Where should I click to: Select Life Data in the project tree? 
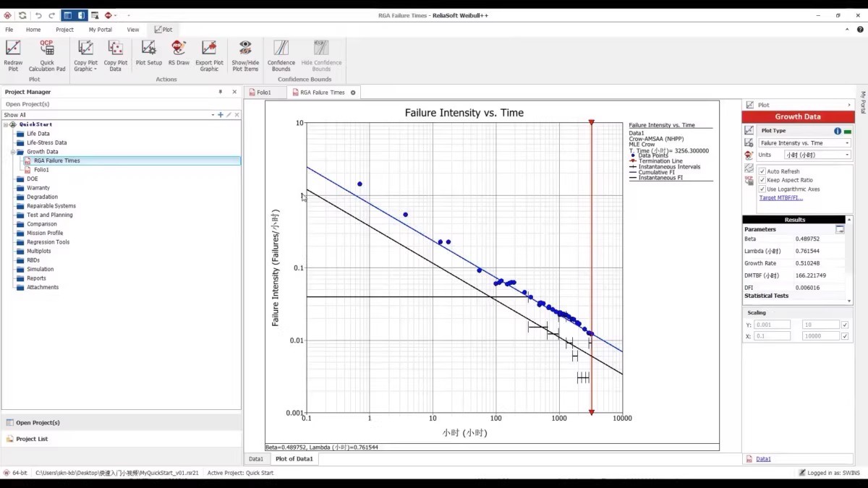(x=38, y=134)
